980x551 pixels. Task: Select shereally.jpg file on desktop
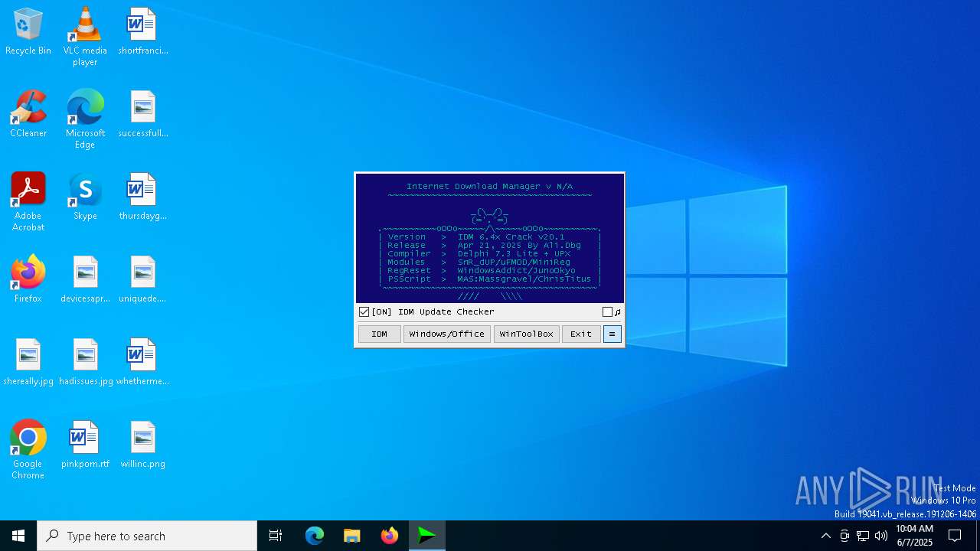[28, 362]
